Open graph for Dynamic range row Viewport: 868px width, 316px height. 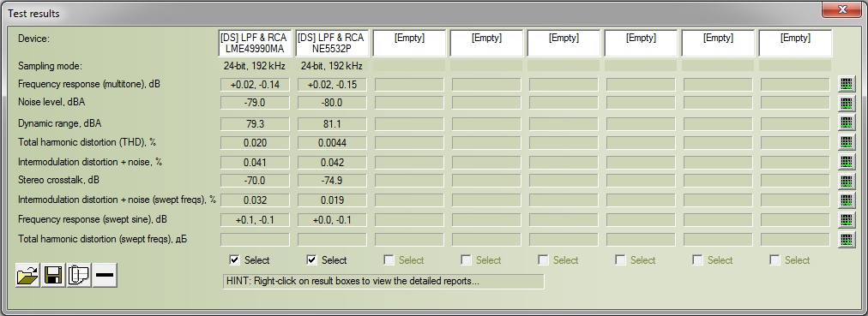coord(847,122)
